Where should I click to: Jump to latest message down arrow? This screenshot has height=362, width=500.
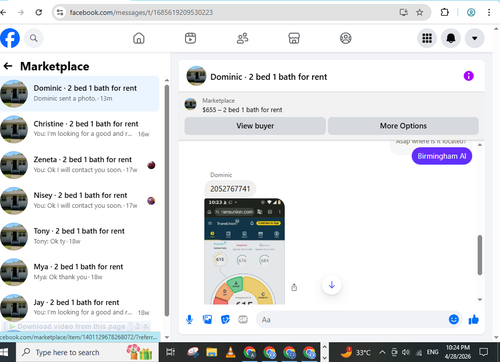(332, 285)
